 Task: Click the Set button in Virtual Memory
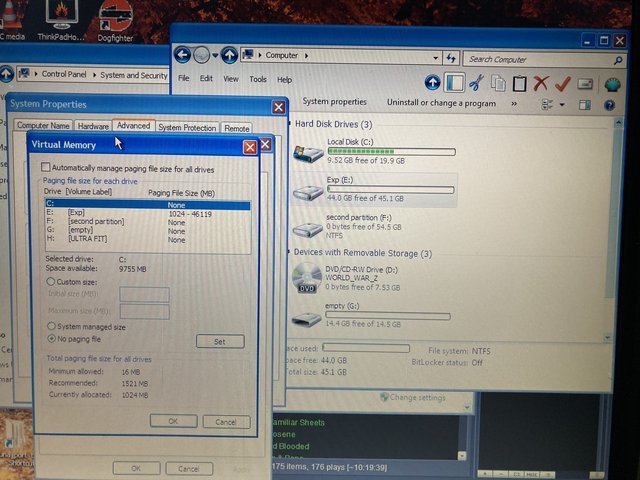click(220, 341)
